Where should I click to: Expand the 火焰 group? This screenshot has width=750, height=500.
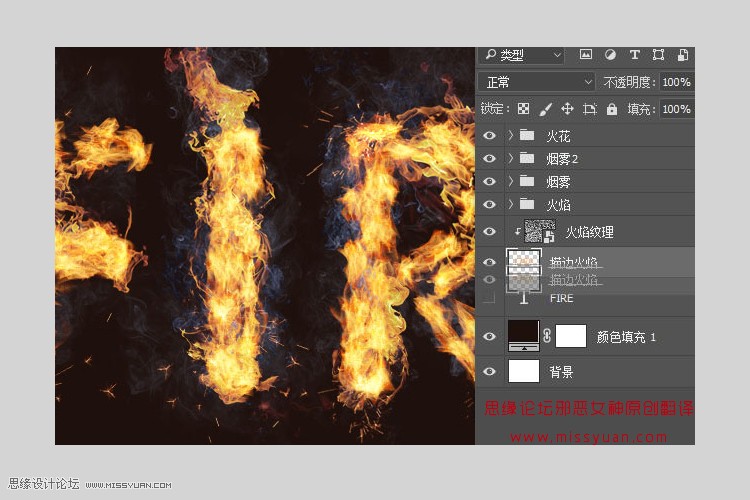511,204
